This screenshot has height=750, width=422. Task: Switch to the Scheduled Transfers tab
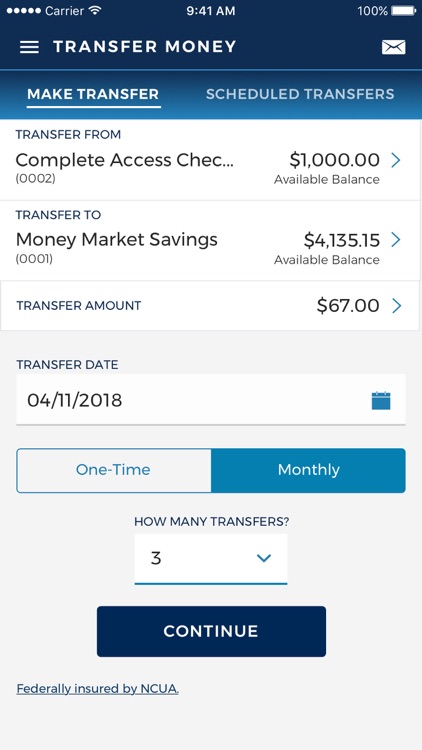click(x=300, y=94)
